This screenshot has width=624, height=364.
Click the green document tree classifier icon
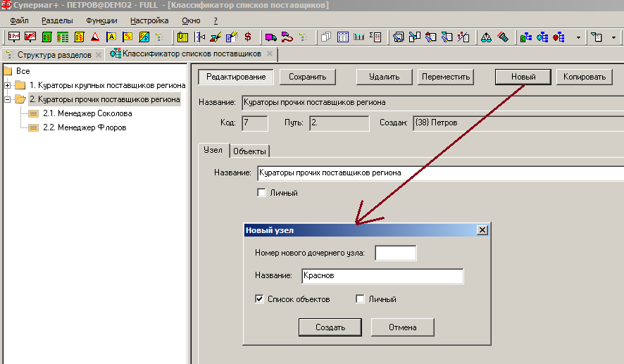point(525,37)
